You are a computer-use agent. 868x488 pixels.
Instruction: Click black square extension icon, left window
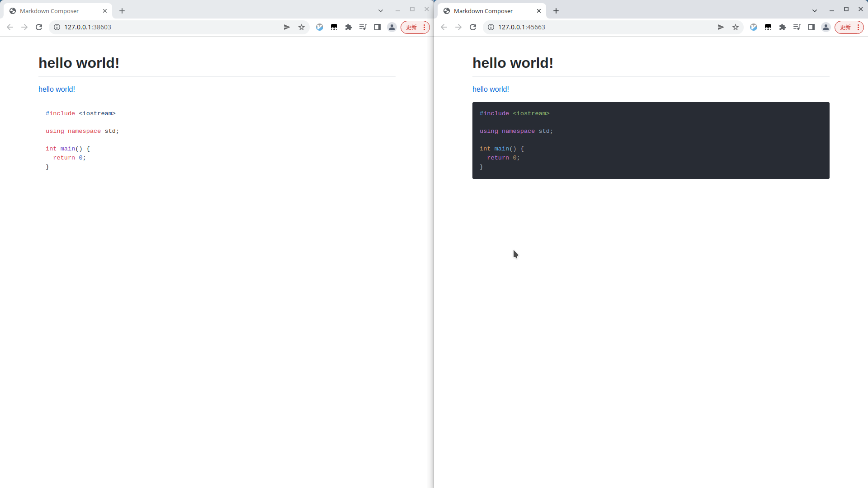click(x=334, y=27)
